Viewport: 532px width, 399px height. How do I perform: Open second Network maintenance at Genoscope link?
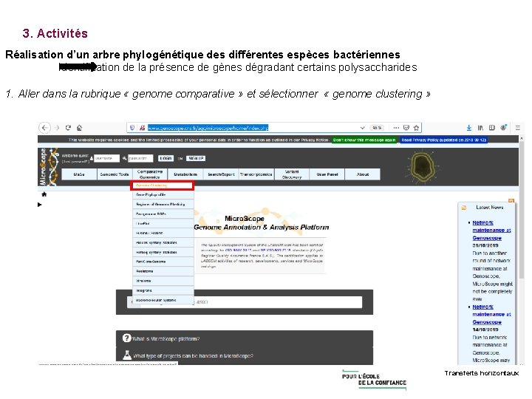pyautogui.click(x=491, y=314)
